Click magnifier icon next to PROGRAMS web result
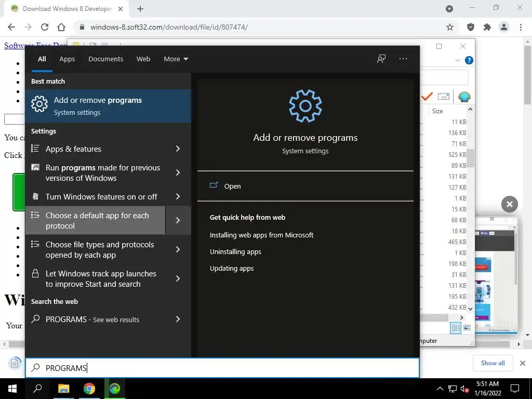Image resolution: width=532 pixels, height=399 pixels. coord(35,319)
